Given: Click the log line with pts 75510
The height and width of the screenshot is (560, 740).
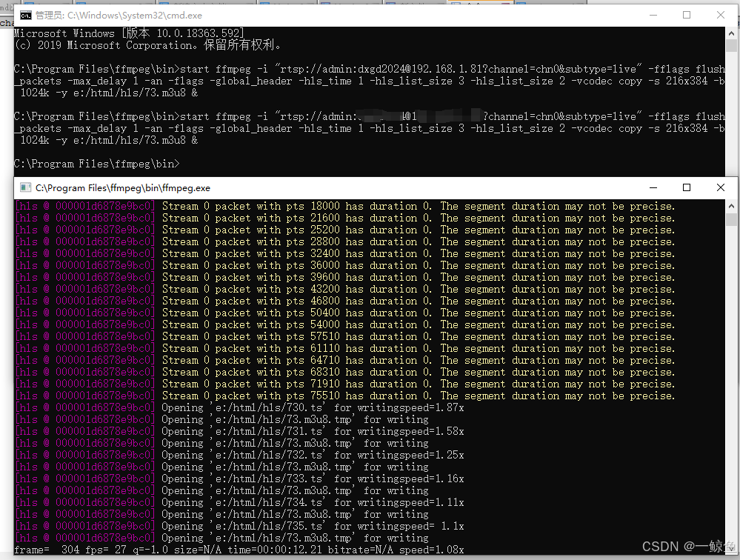Looking at the screenshot, I should 345,396.
